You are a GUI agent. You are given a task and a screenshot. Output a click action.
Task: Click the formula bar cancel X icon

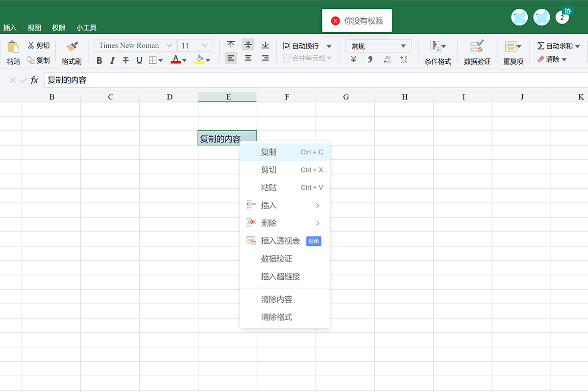click(13, 80)
